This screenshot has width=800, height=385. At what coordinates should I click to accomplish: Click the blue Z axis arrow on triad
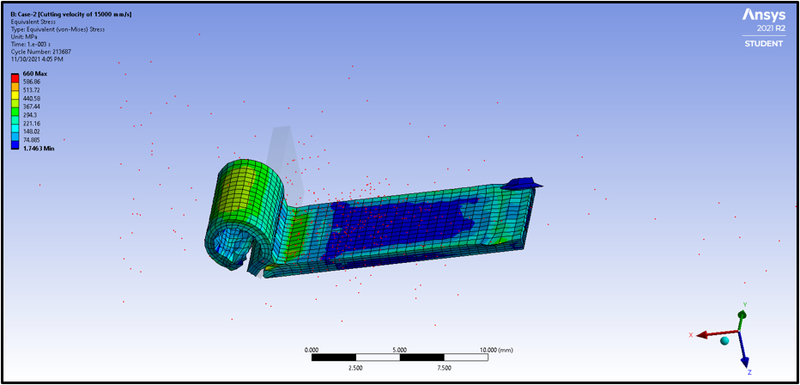tap(744, 351)
